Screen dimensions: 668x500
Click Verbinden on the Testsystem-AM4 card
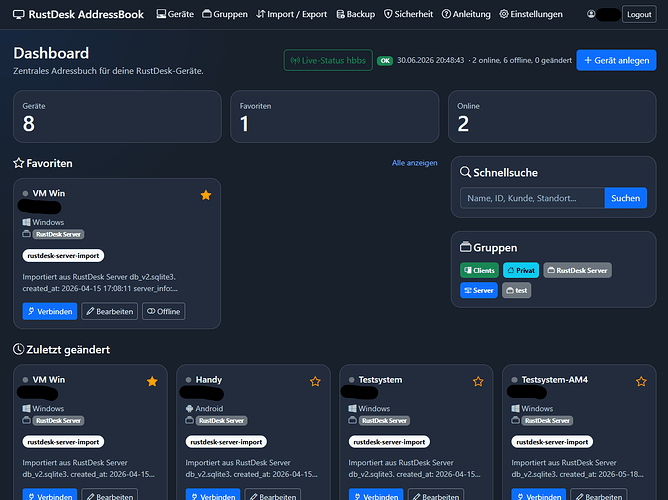(x=539, y=494)
